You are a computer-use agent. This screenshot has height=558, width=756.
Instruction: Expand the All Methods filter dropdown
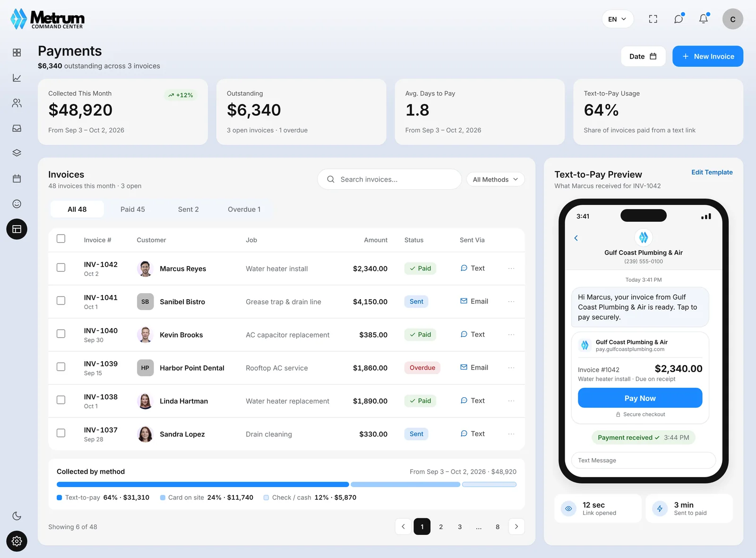(x=495, y=179)
